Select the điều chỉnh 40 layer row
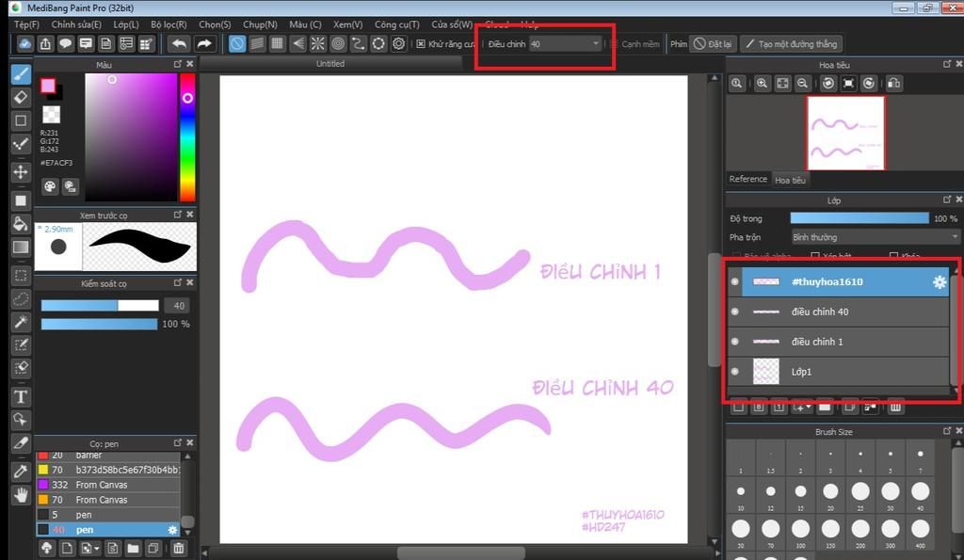 839,312
